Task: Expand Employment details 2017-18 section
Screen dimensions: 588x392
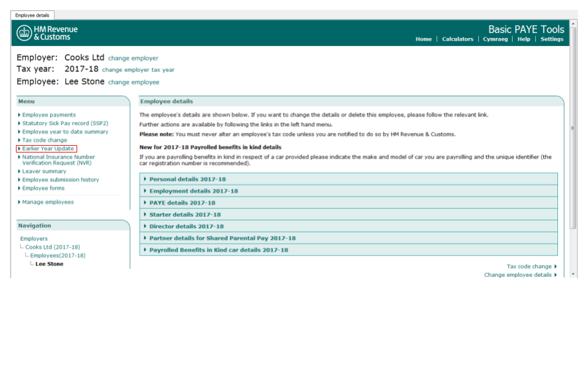Action: click(349, 191)
